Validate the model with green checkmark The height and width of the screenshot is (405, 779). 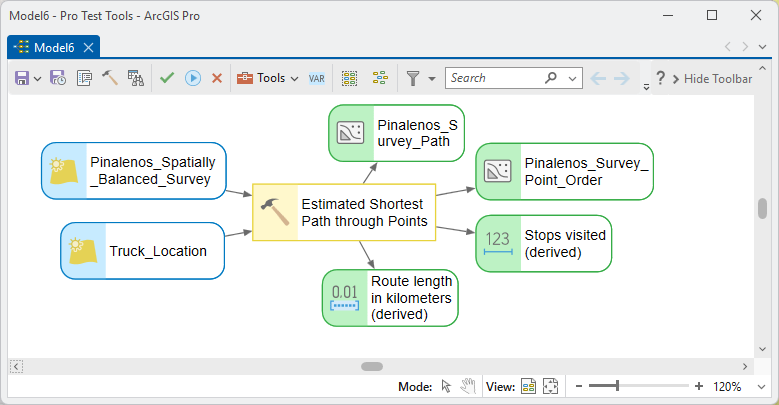tap(167, 78)
